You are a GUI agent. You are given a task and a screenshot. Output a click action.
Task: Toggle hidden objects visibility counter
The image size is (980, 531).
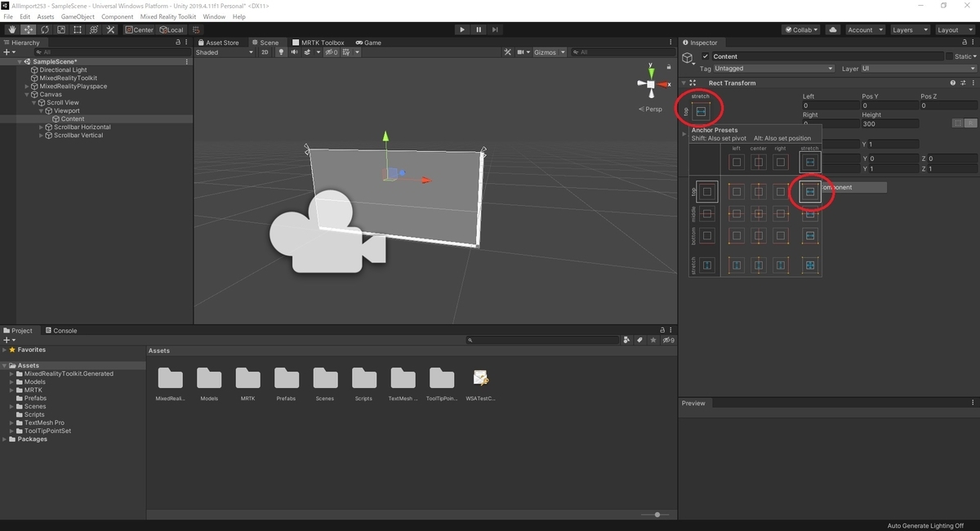332,52
